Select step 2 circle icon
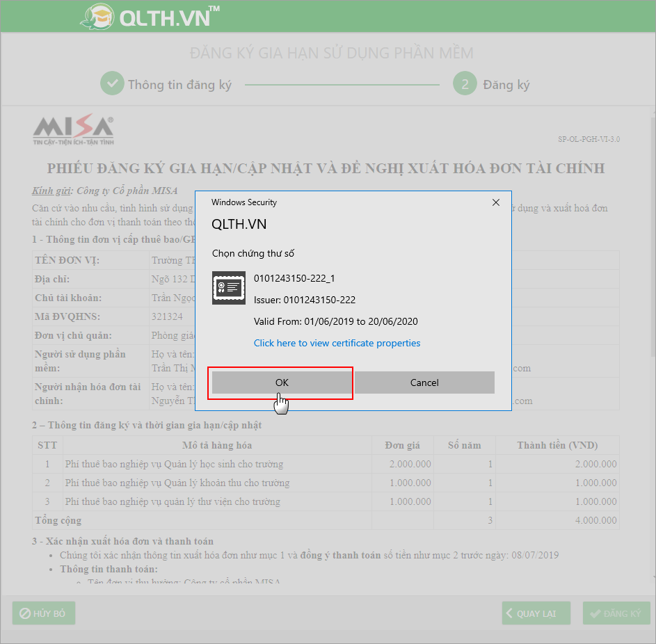 pyautogui.click(x=465, y=83)
